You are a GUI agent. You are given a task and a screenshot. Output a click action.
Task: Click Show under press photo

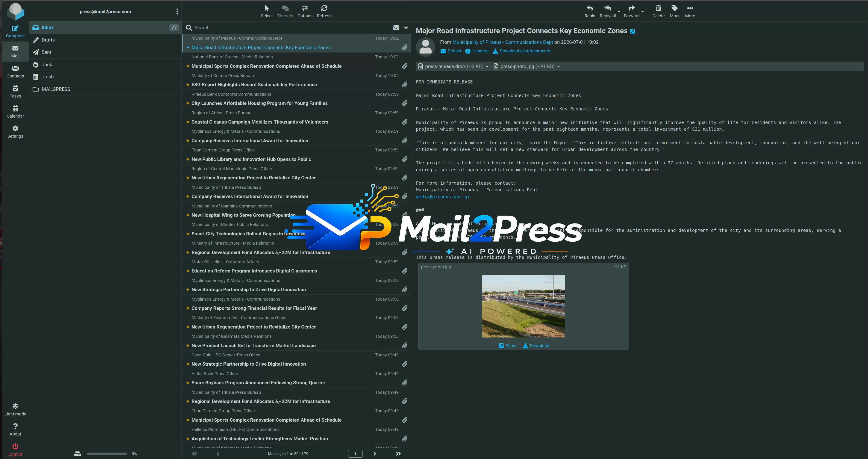(x=507, y=345)
